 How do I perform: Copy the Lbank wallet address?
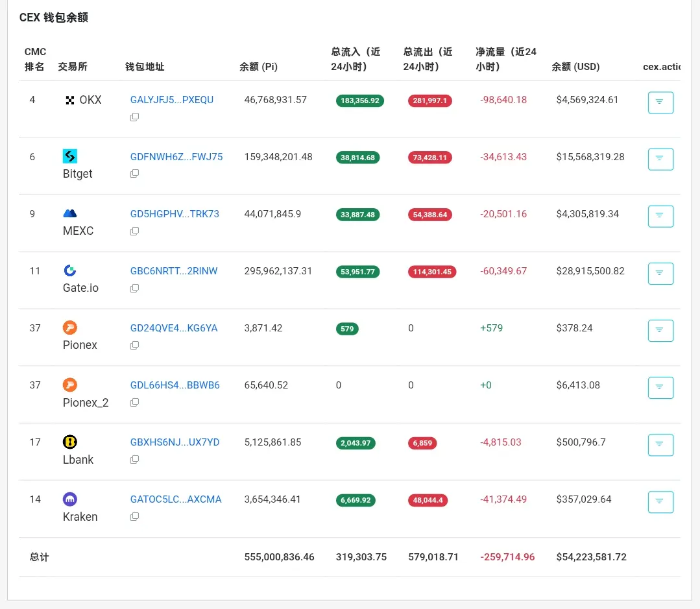[134, 460]
